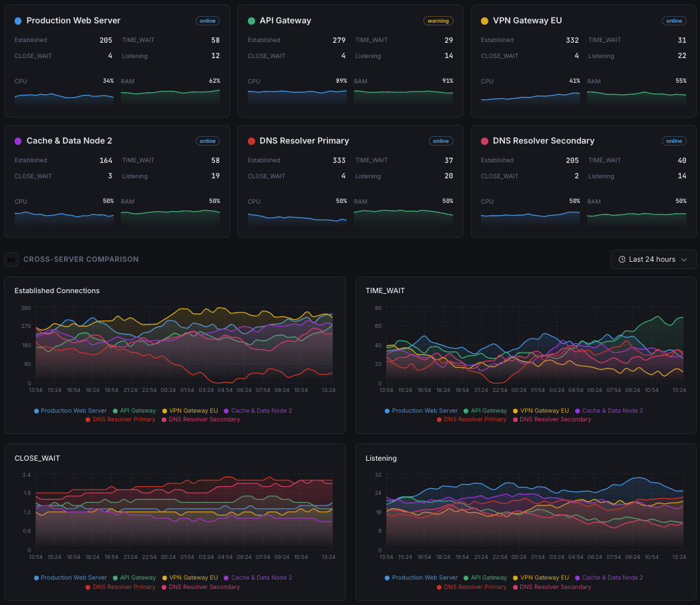Click the warning badge on API Gateway card

point(438,21)
